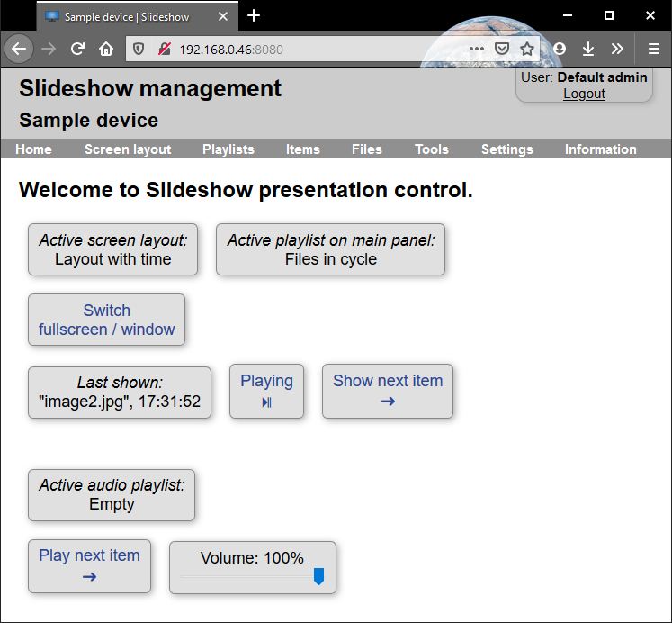Save page to Pocket
The height and width of the screenshot is (623, 672).
502,49
